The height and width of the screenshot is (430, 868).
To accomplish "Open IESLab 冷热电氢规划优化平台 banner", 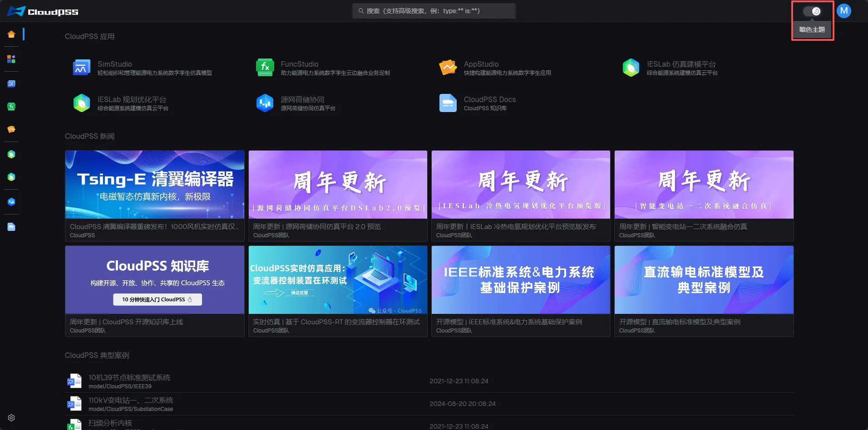I will (521, 185).
